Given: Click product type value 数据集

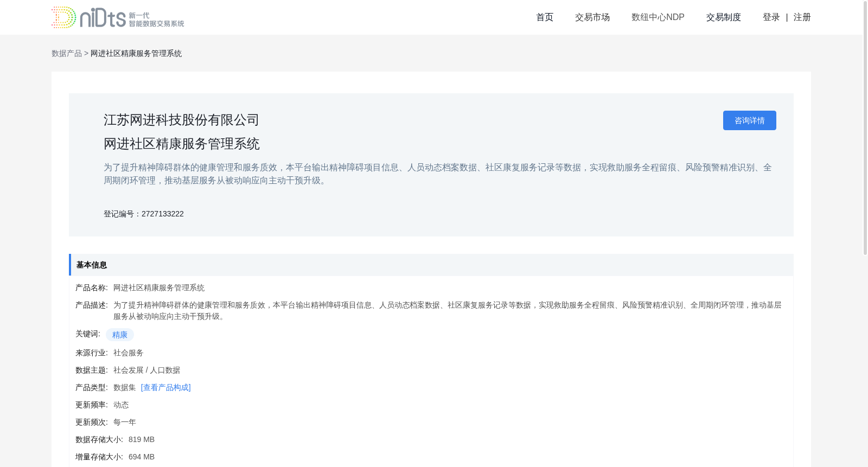Looking at the screenshot, I should [x=125, y=387].
